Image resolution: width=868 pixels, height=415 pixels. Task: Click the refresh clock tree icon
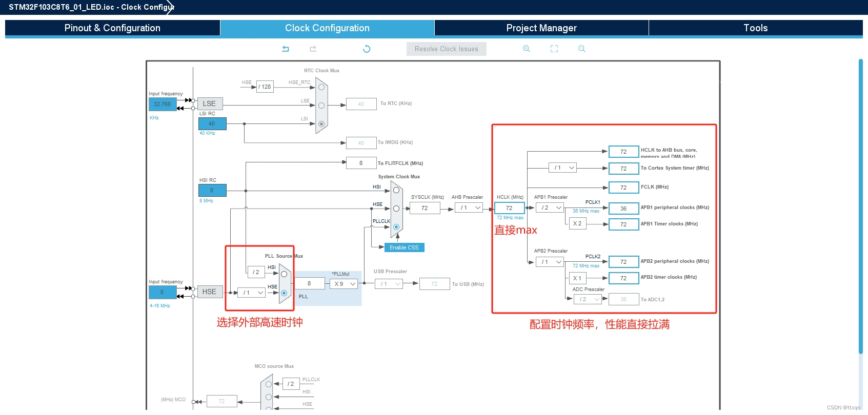pos(367,49)
